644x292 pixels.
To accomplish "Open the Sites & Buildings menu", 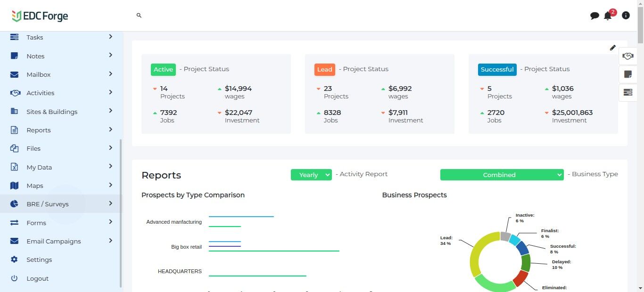I will coord(52,112).
